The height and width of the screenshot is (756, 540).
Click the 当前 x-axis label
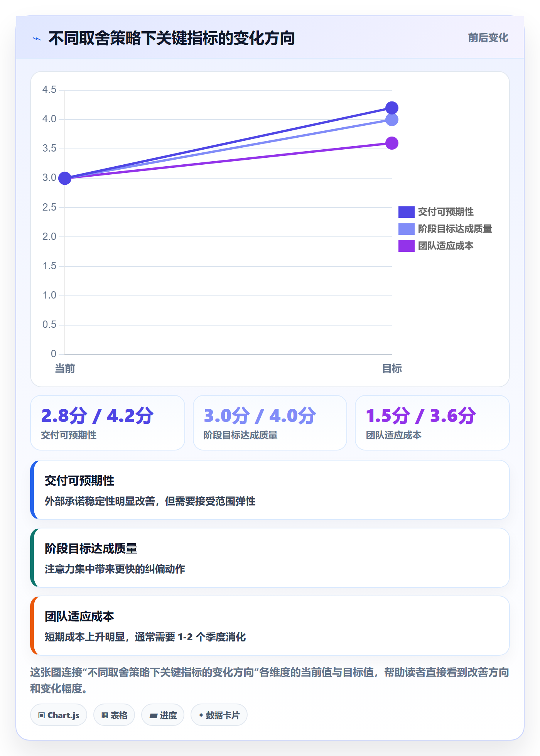coord(65,368)
